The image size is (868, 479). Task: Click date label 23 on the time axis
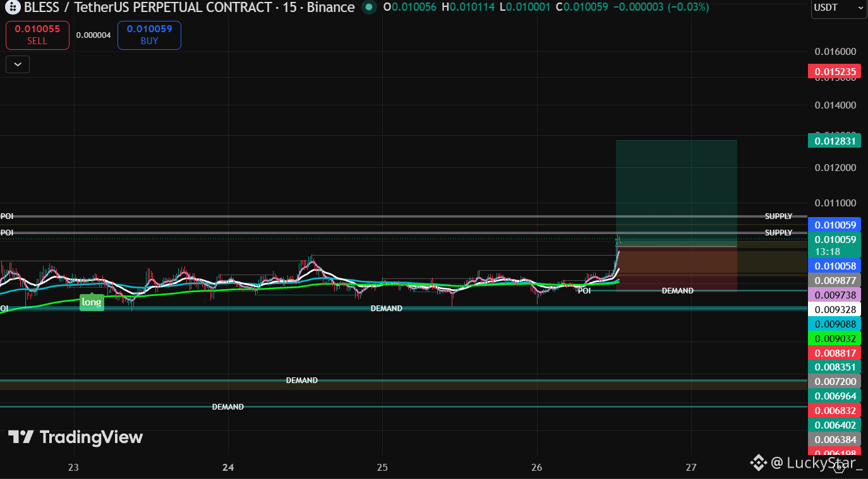74,468
